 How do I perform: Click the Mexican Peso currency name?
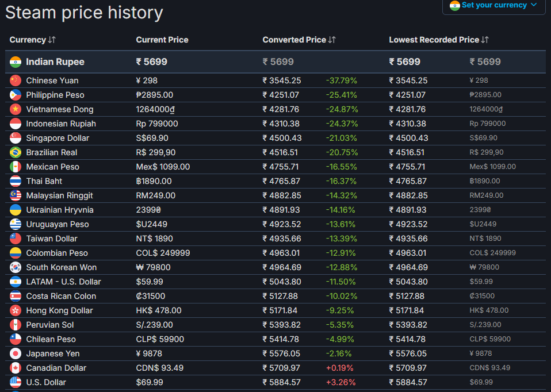point(53,167)
